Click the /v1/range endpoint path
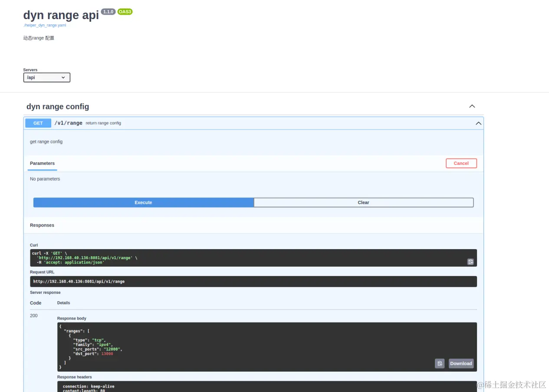The image size is (549, 392). pyautogui.click(x=68, y=123)
